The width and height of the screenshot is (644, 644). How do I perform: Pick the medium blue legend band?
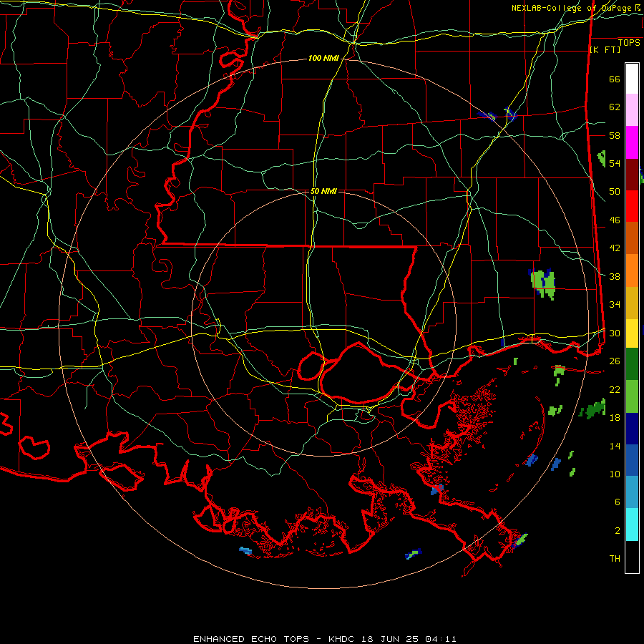coord(632,460)
